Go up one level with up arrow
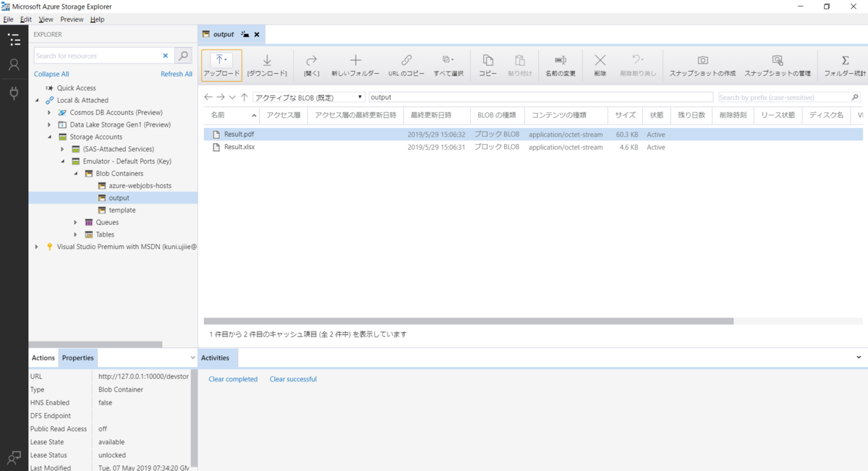 pos(244,97)
